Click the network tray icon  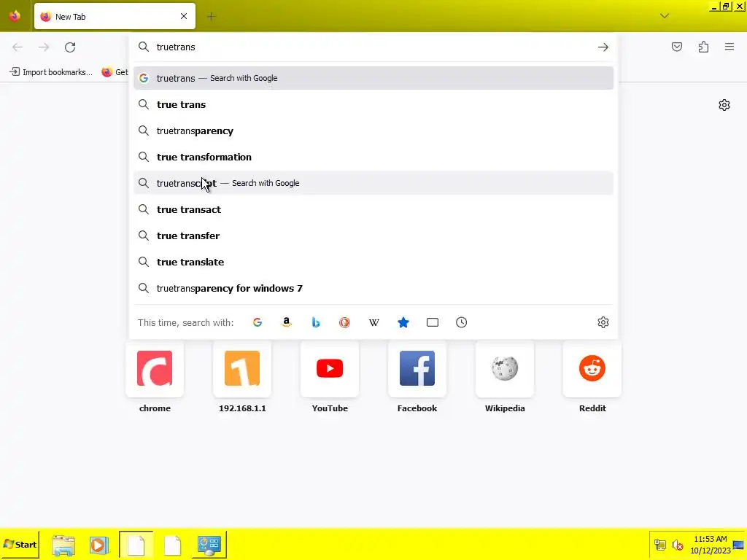click(659, 545)
